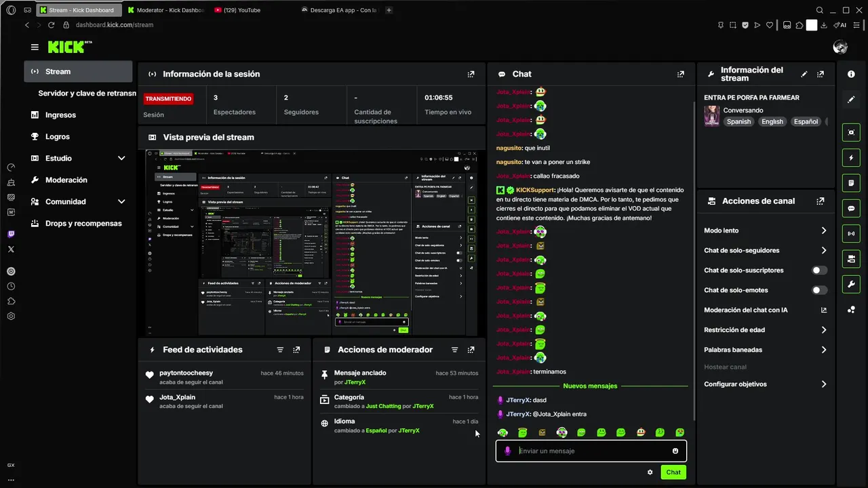Pop out the Acciones de canal panel
Image resolution: width=868 pixels, height=488 pixels.
pyautogui.click(x=821, y=201)
